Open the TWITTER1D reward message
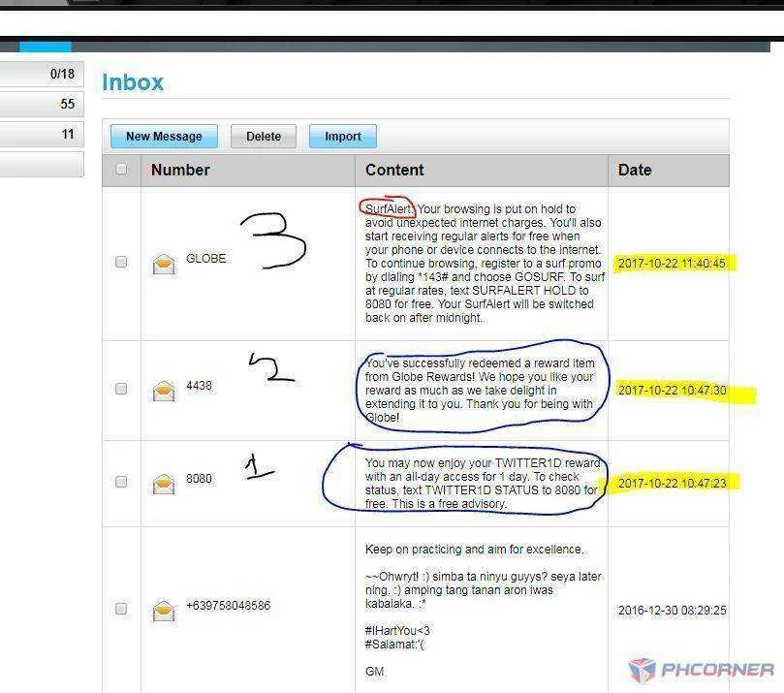Screen dimensions: 784x693 (x=483, y=483)
